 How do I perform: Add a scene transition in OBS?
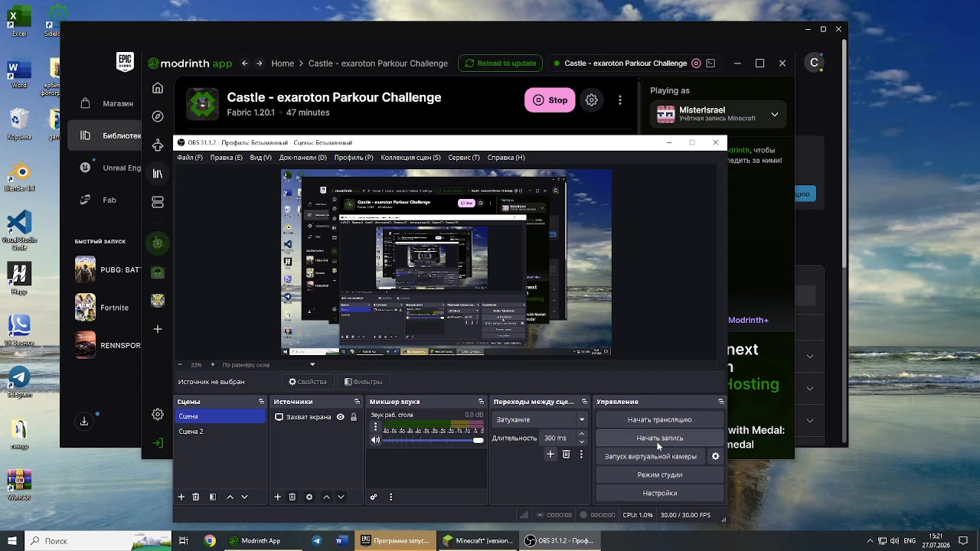(550, 455)
